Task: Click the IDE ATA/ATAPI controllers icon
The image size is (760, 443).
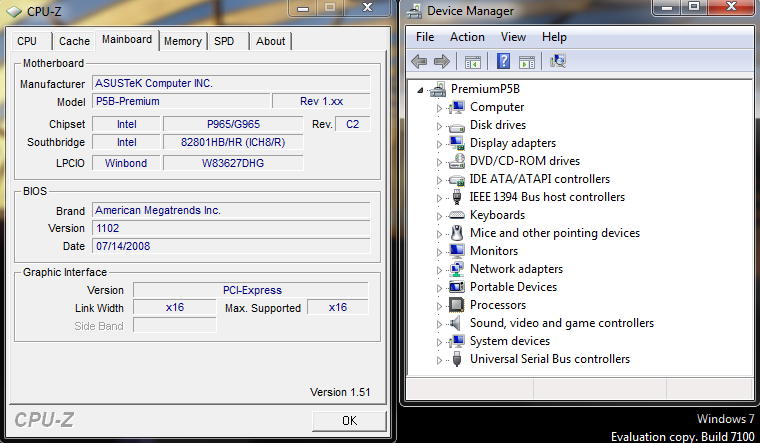Action: point(457,180)
